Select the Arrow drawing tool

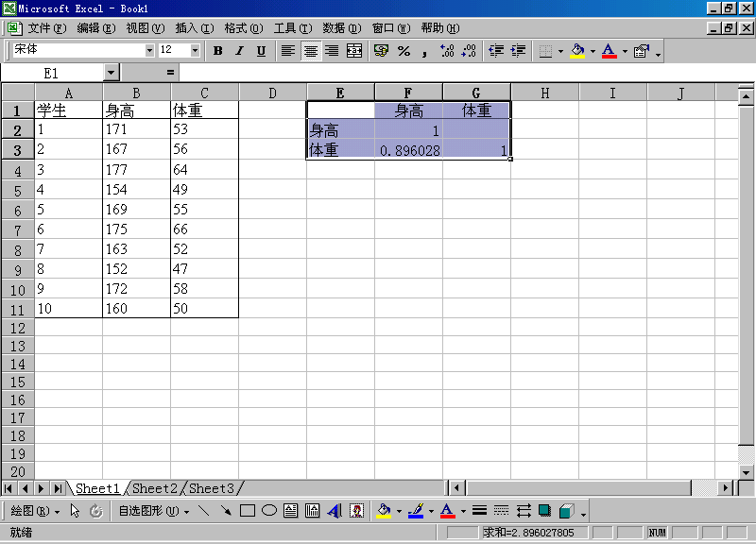click(226, 511)
